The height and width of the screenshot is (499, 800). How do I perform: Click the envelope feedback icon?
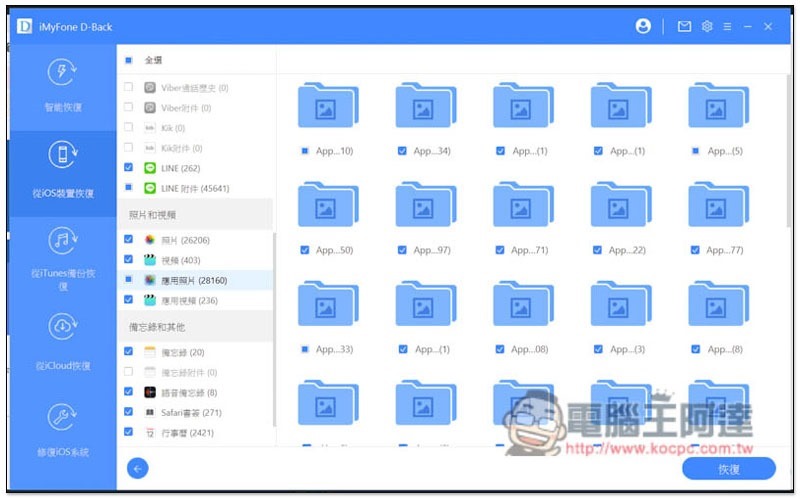684,27
